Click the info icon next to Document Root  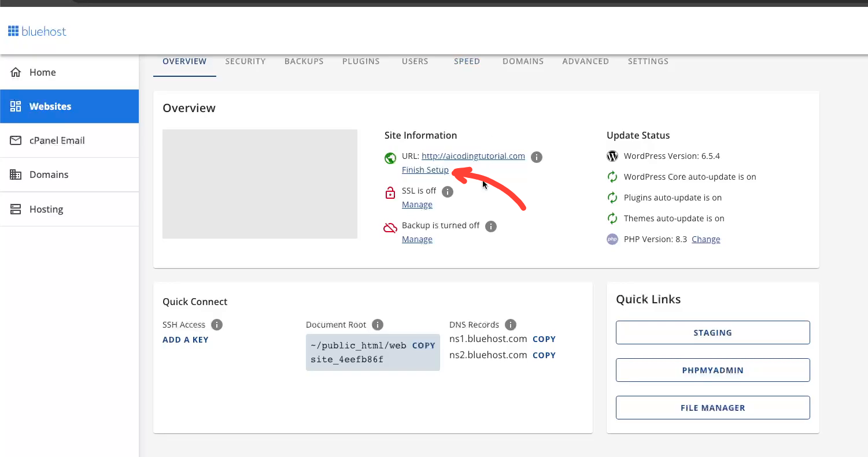click(378, 325)
